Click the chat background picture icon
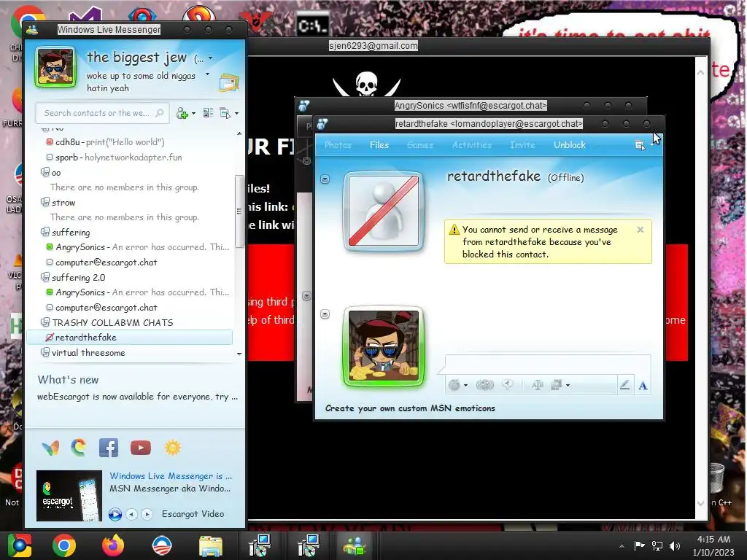The width and height of the screenshot is (747, 560). 556,385
